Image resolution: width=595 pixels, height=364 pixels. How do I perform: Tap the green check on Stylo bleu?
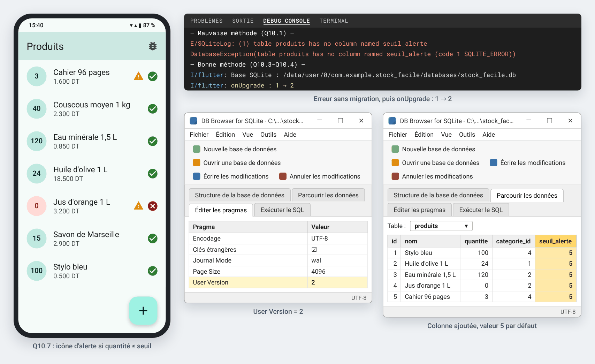(152, 271)
